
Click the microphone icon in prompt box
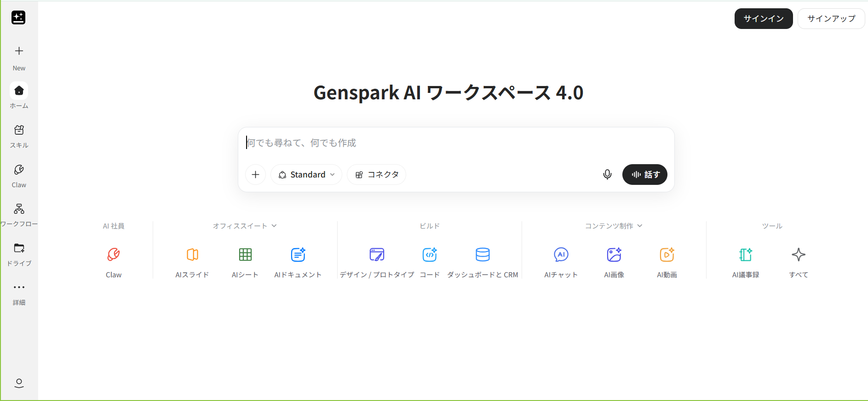click(x=607, y=175)
